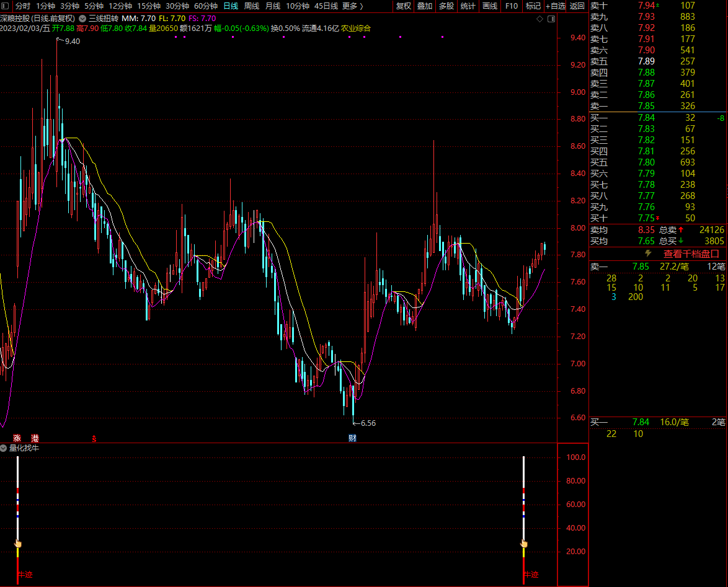This screenshot has width=728, height=587.
Task: Click the lightning bolt icon in order book
Action: pos(648,254)
